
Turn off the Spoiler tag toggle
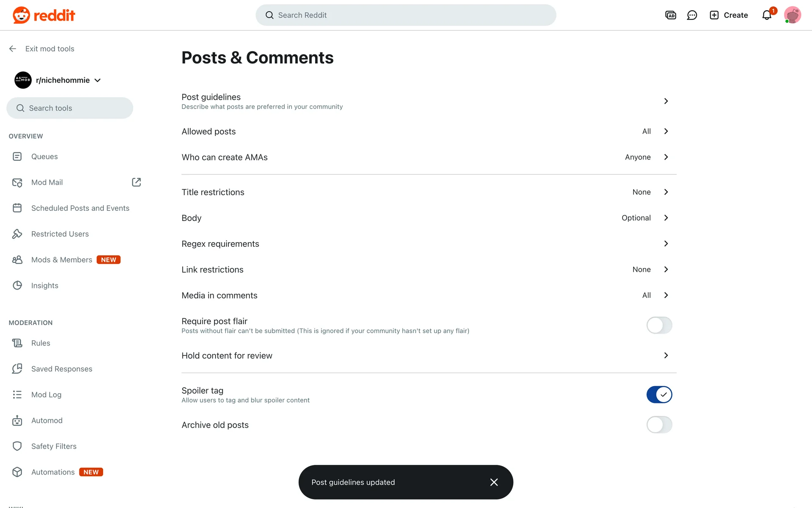point(659,395)
